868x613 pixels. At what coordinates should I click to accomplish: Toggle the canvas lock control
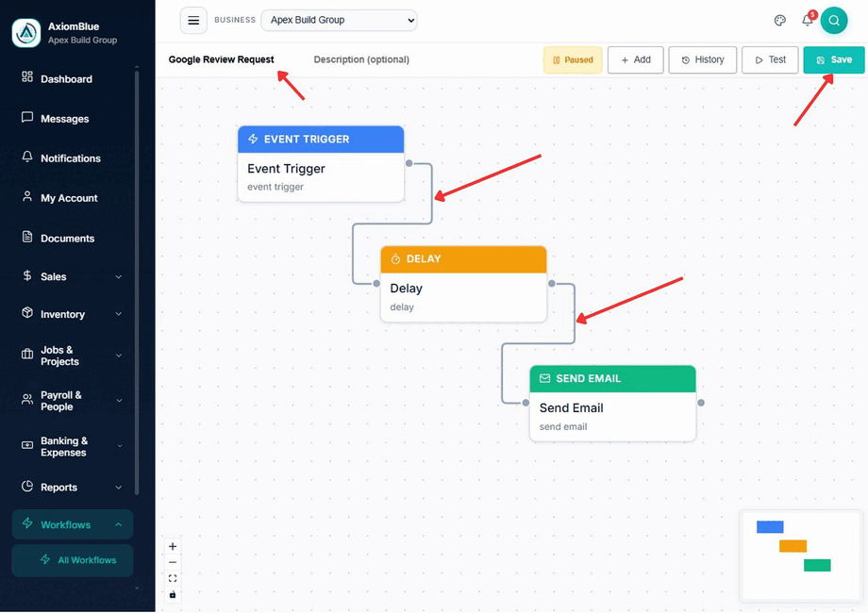(x=173, y=595)
